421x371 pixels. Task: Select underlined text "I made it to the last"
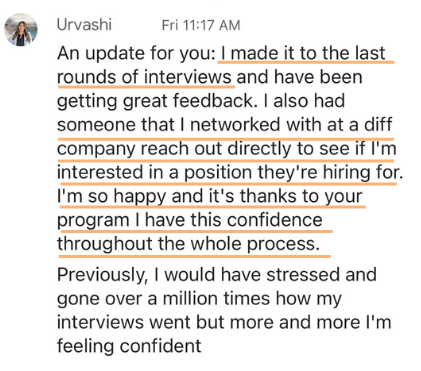tap(303, 53)
